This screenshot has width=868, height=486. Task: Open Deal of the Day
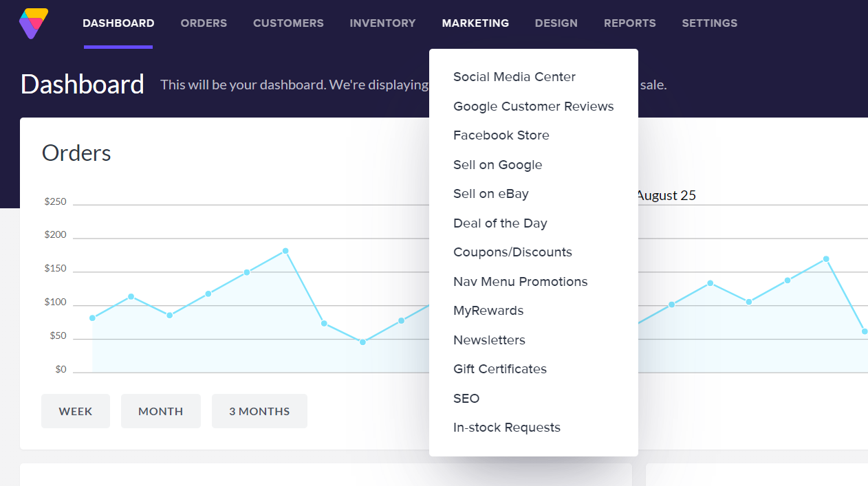point(500,223)
